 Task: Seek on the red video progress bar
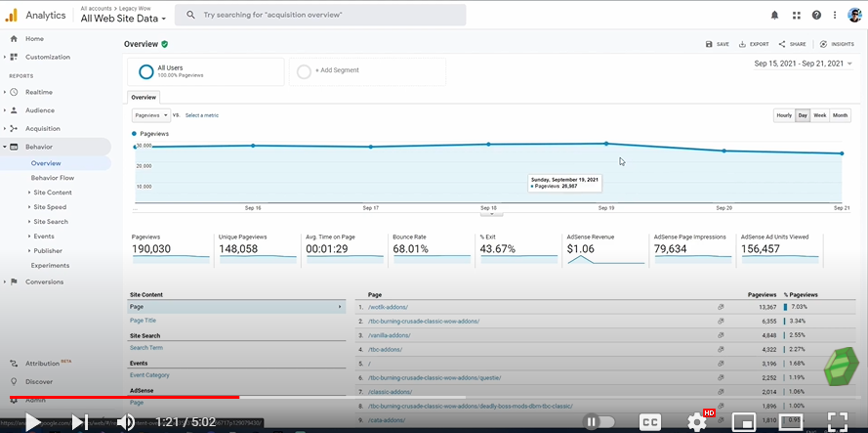coord(124,397)
